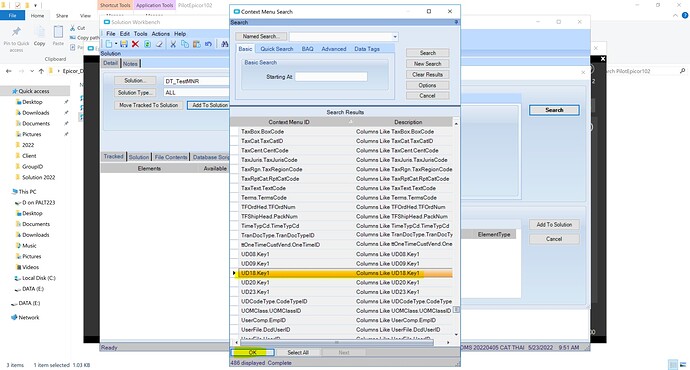Click the Save floppy-disk icon in Solution Workbench
This screenshot has height=370, width=690.
(x=124, y=44)
